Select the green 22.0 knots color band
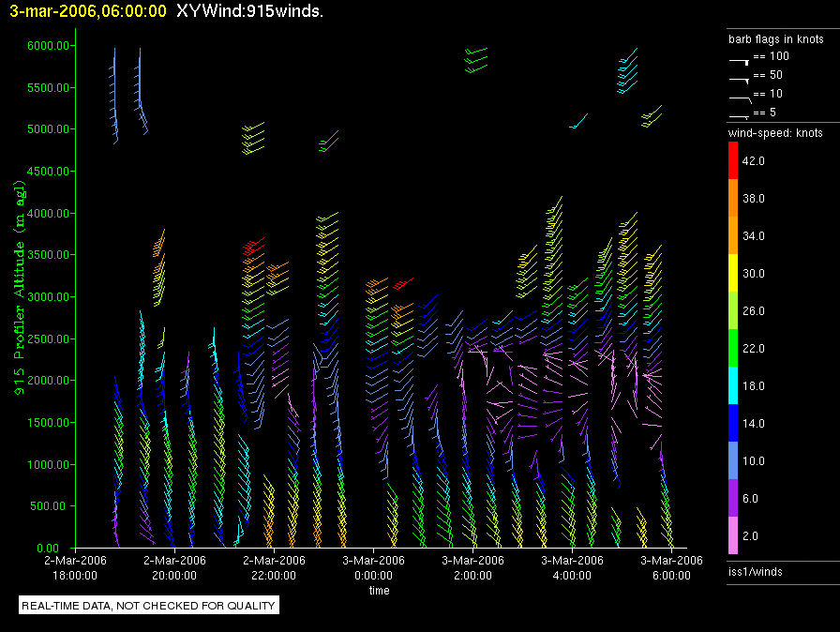Viewport: 840px width, 632px height. pyautogui.click(x=733, y=348)
